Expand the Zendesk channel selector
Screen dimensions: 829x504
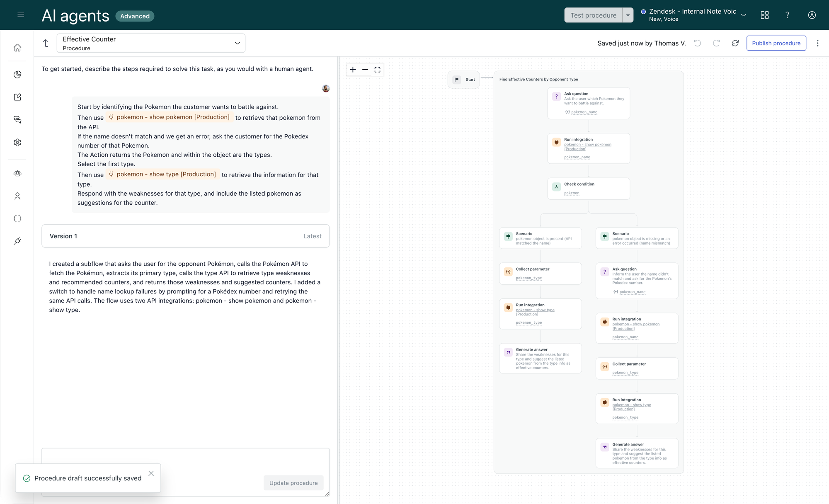click(743, 15)
